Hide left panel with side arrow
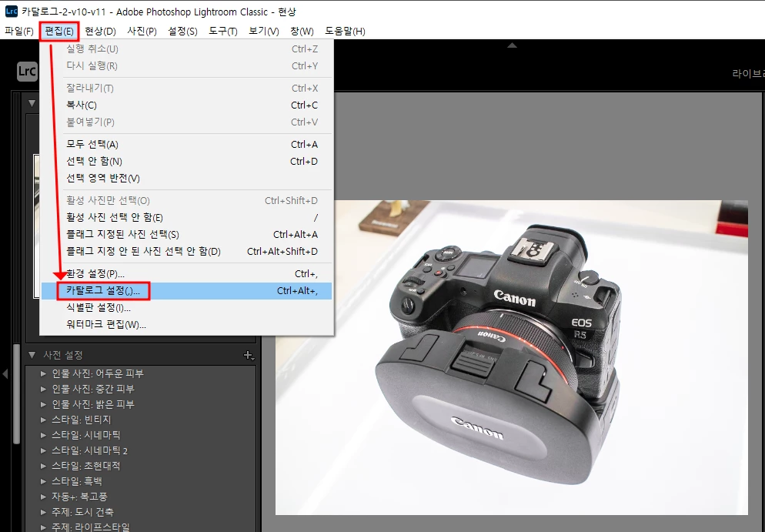Screen dimensions: 765x532 pos(5,374)
